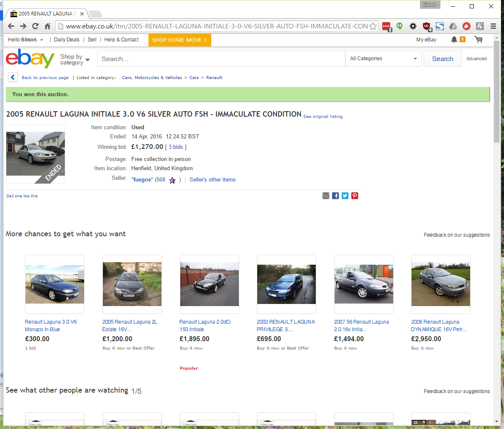Image resolution: width=504 pixels, height=429 pixels.
Task: Click the scrollbar down arrow
Action: [496, 421]
